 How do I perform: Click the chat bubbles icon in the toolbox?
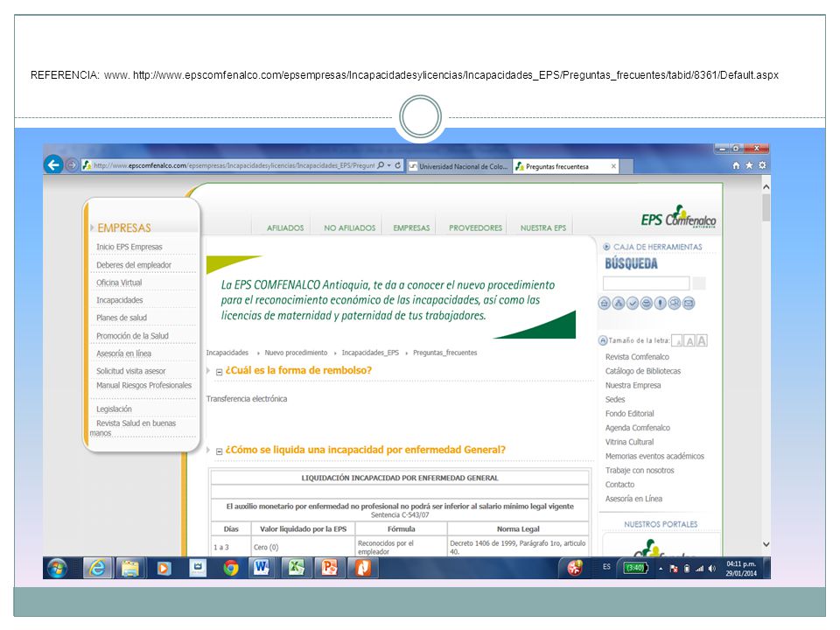click(x=675, y=304)
